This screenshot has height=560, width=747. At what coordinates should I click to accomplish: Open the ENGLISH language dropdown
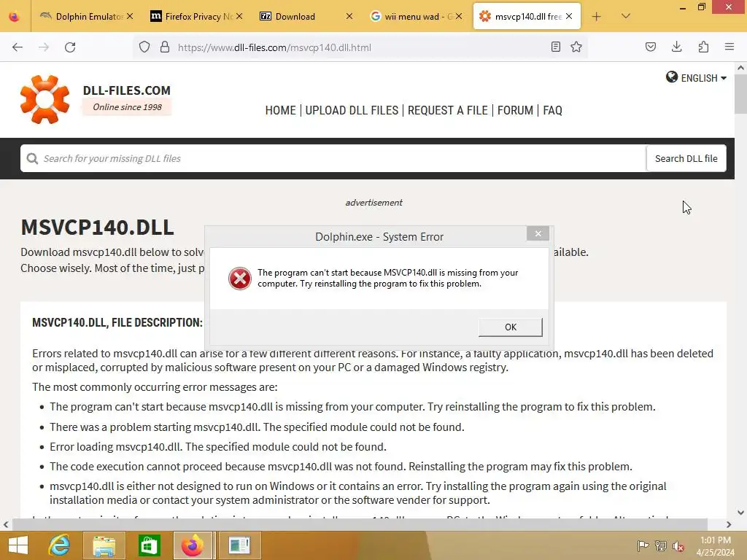703,78
